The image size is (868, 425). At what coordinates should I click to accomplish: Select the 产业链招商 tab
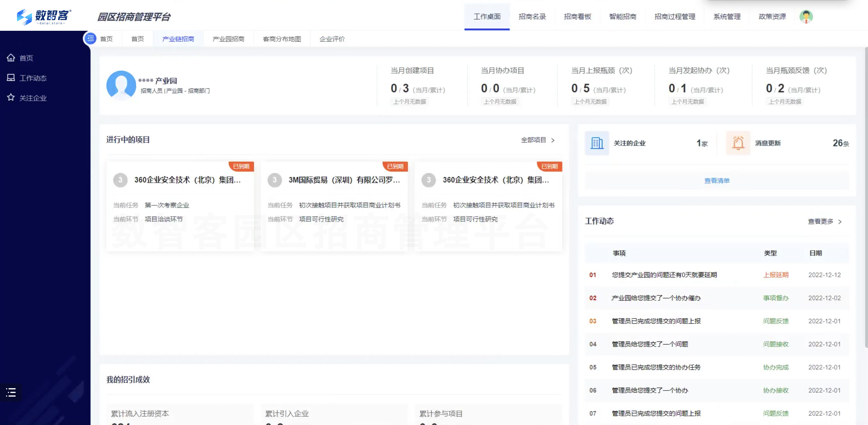[178, 39]
